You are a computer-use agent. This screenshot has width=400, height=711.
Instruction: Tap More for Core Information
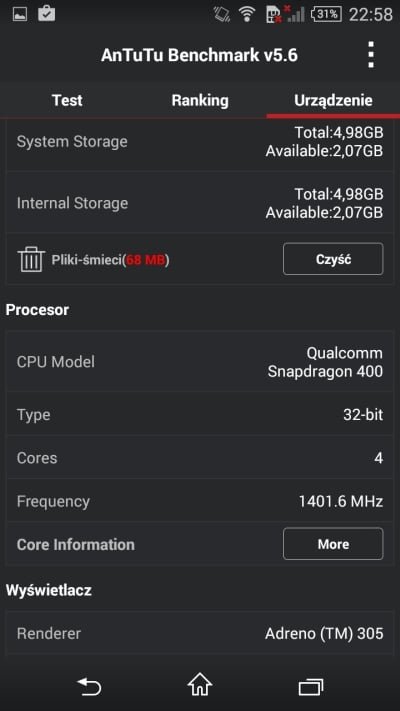(x=333, y=544)
